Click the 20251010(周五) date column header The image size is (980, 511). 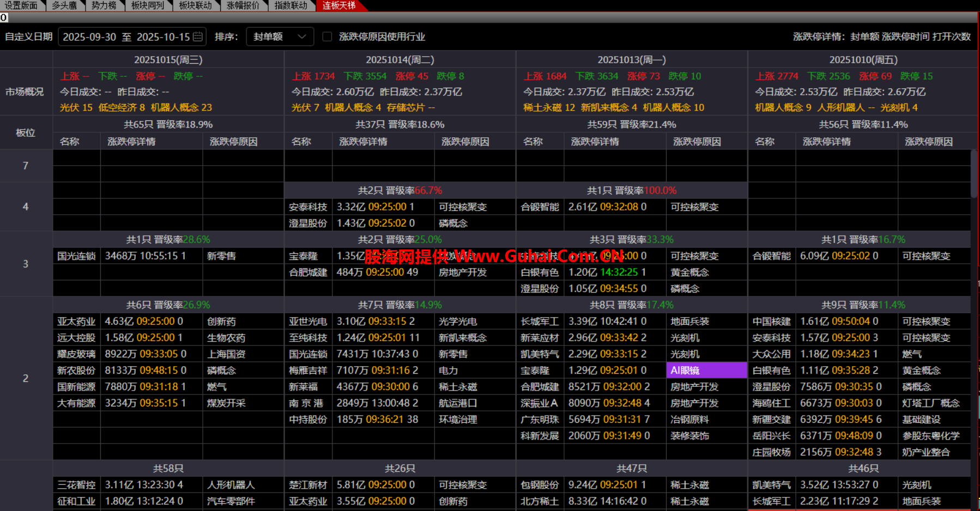[863, 60]
